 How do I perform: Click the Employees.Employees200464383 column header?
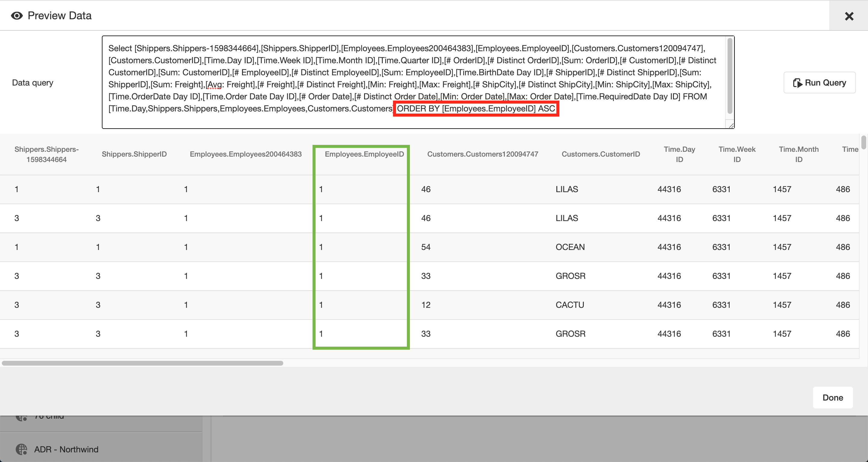[x=246, y=154]
